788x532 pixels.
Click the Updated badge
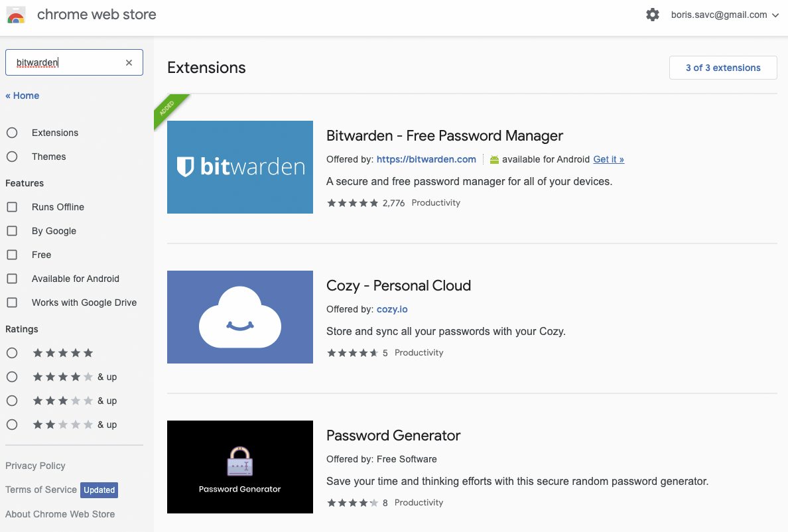(x=99, y=490)
